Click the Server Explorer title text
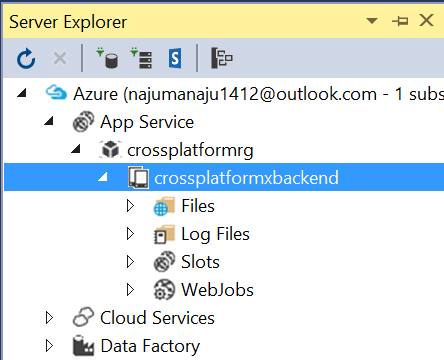The width and height of the screenshot is (444, 360). point(68,22)
